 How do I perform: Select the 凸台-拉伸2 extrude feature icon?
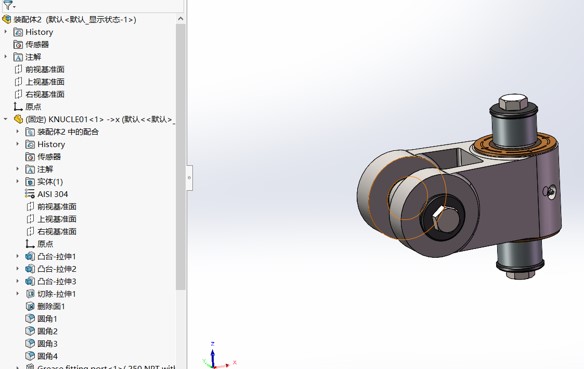pyautogui.click(x=30, y=269)
